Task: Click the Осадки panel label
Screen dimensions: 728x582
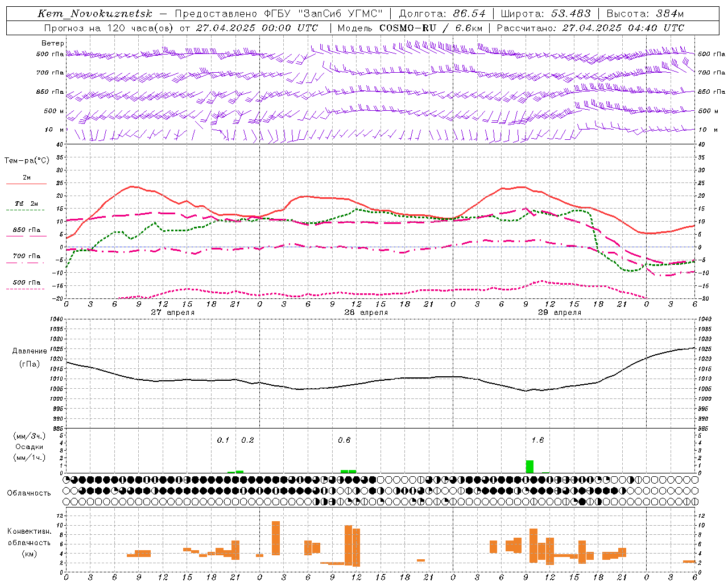Action: pyautogui.click(x=29, y=447)
